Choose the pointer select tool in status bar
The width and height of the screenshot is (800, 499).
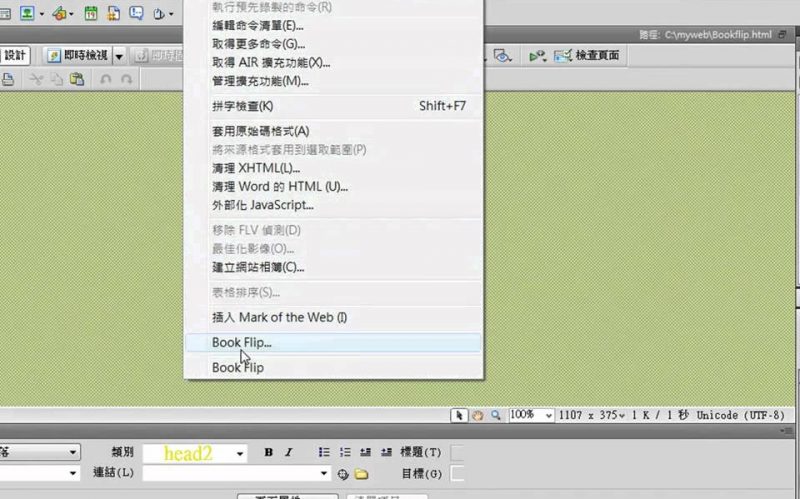click(460, 415)
